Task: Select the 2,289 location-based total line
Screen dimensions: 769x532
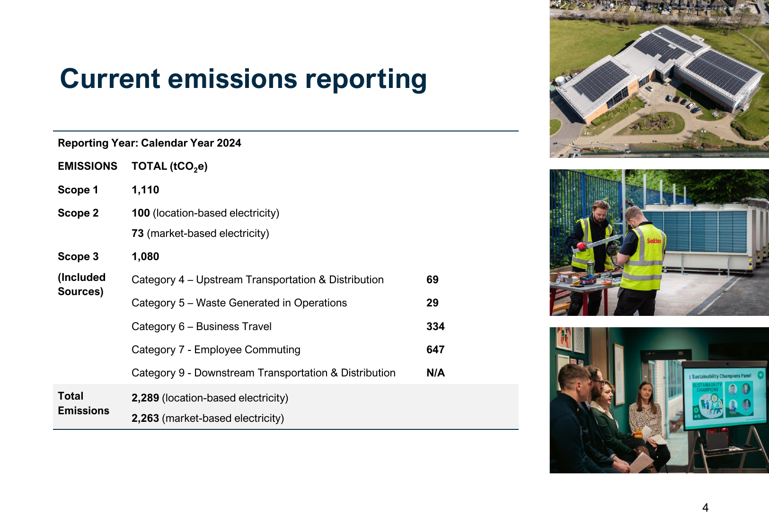Action: coord(210,398)
